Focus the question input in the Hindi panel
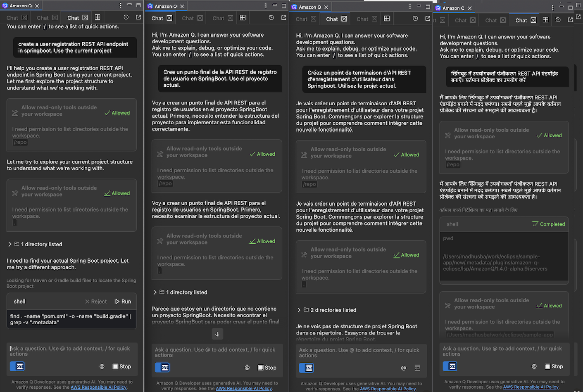Screen dimensions: 583x392 click(x=504, y=351)
